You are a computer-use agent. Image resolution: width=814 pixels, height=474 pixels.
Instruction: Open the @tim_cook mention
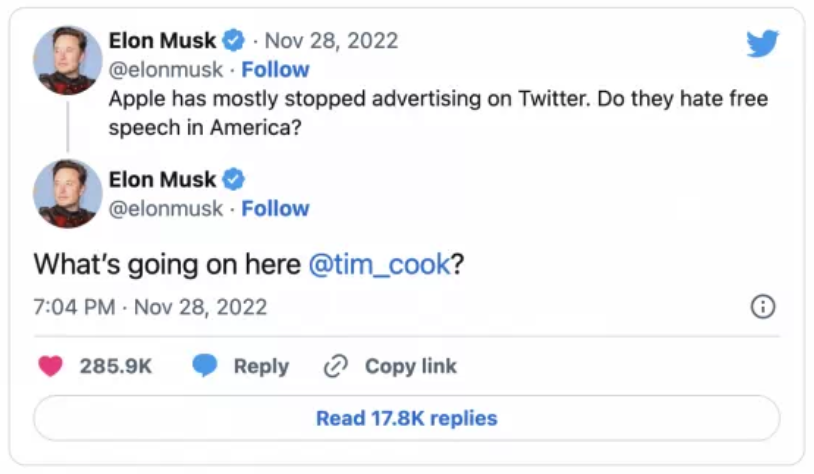tap(378, 264)
